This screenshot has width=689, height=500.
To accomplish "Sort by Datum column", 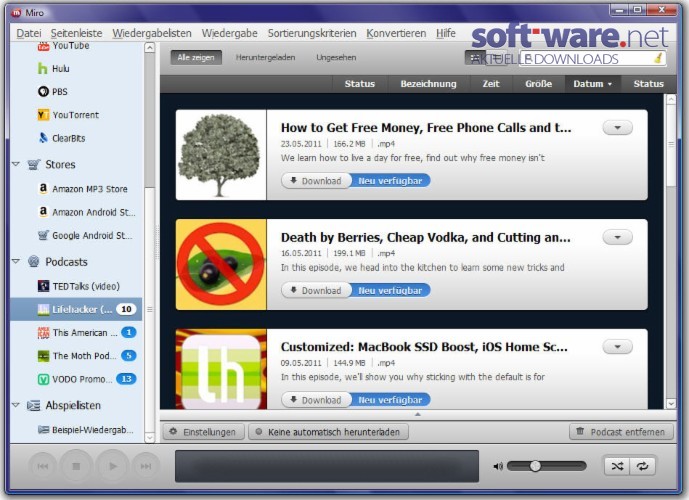I will 592,84.
